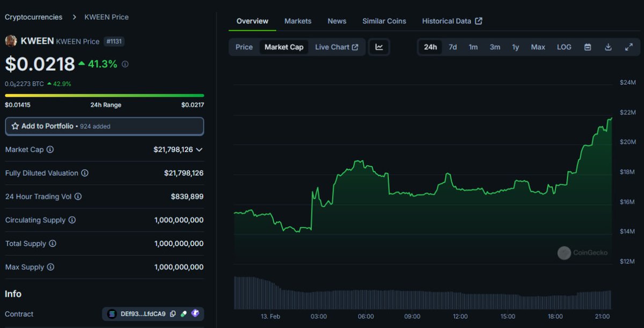The width and height of the screenshot is (644, 328).
Task: Click the Fully Diluted Valuation $21,798,126 value
Action: pos(184,173)
